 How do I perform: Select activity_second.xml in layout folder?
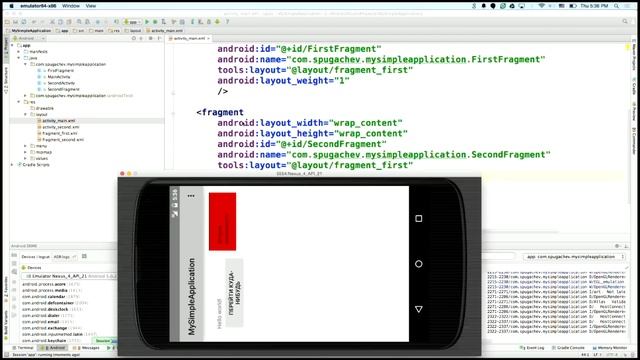[x=60, y=127]
